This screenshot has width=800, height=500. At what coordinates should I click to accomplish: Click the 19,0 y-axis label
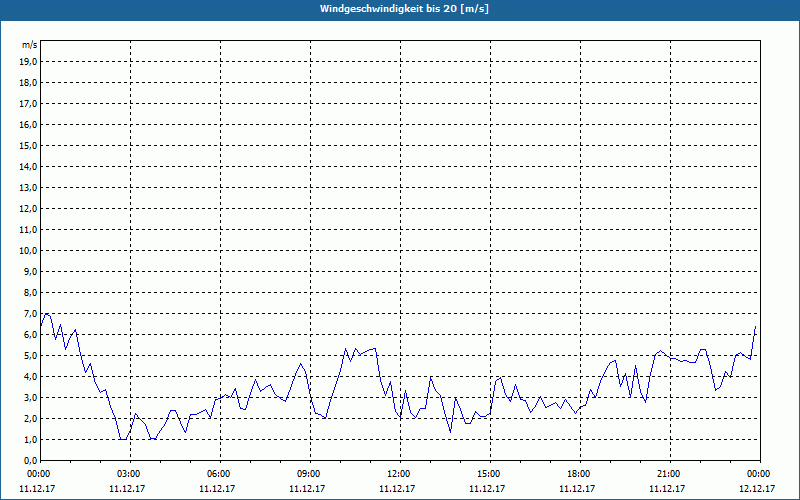28,62
